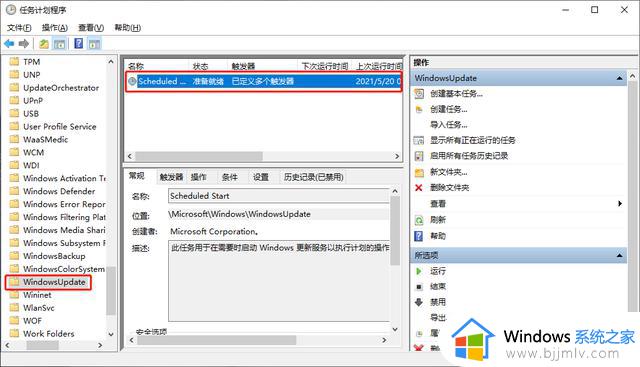Switch to the 触发器 tab

pyautogui.click(x=171, y=177)
